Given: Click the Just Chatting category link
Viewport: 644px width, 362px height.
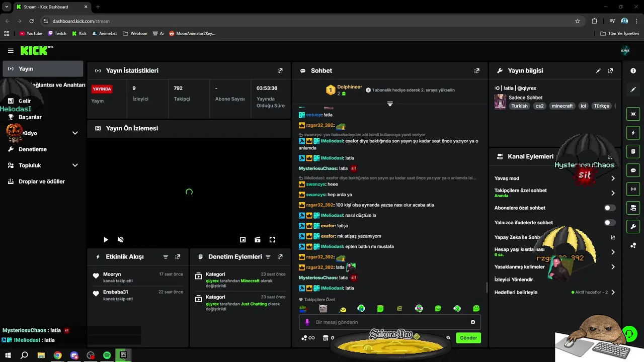Looking at the screenshot, I should (x=254, y=304).
